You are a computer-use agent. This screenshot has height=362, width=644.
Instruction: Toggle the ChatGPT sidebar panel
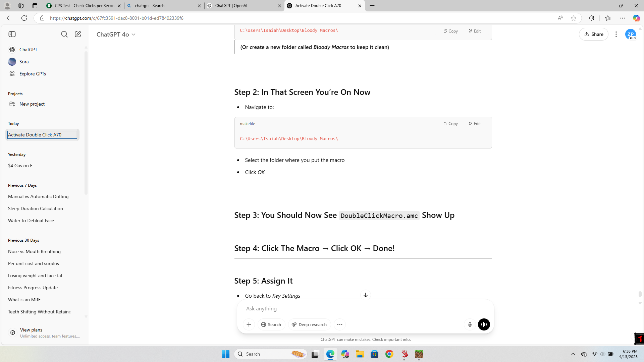(x=12, y=34)
